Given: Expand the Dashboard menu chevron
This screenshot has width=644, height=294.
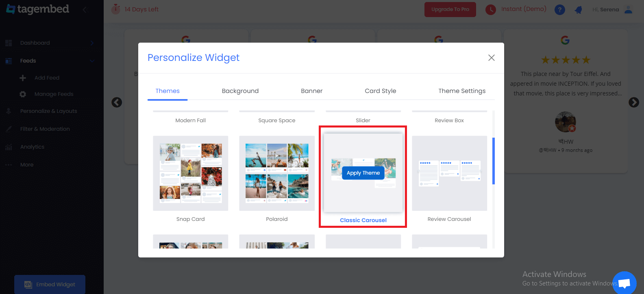Looking at the screenshot, I should pos(92,43).
